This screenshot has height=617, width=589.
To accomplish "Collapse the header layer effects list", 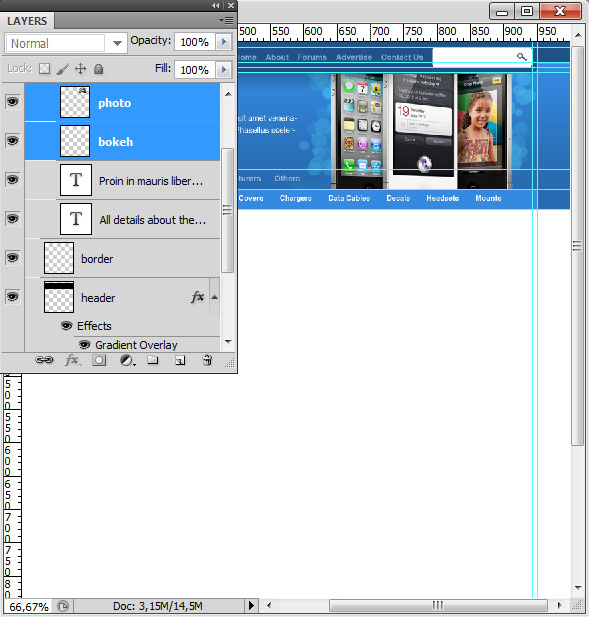I will [x=214, y=297].
